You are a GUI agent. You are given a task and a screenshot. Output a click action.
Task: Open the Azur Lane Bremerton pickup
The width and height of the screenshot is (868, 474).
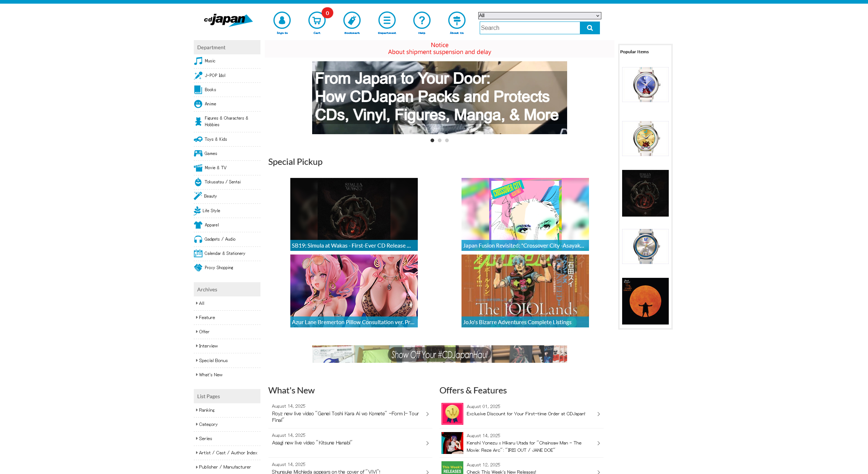pos(354,291)
